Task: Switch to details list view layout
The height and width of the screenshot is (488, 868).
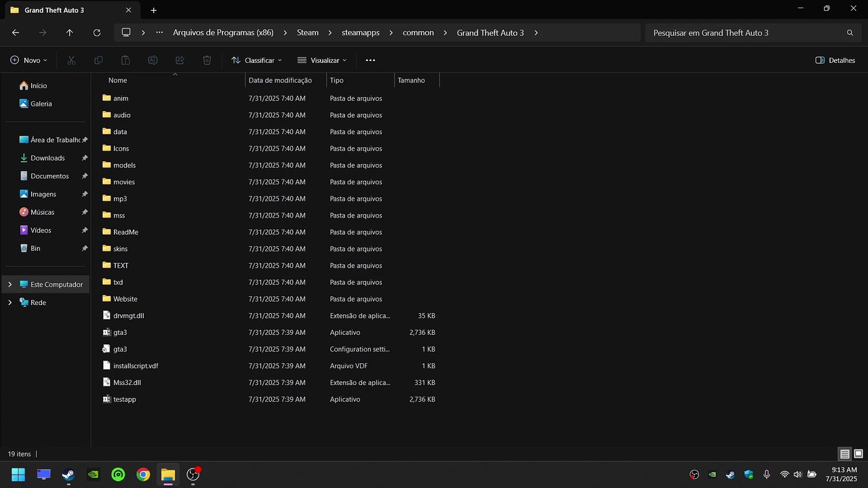Action: (x=845, y=454)
